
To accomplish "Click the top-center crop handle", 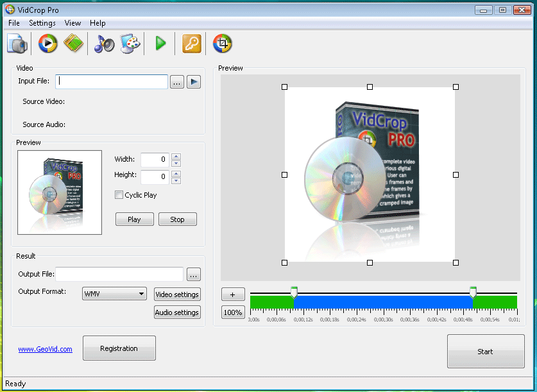I will tap(370, 87).
